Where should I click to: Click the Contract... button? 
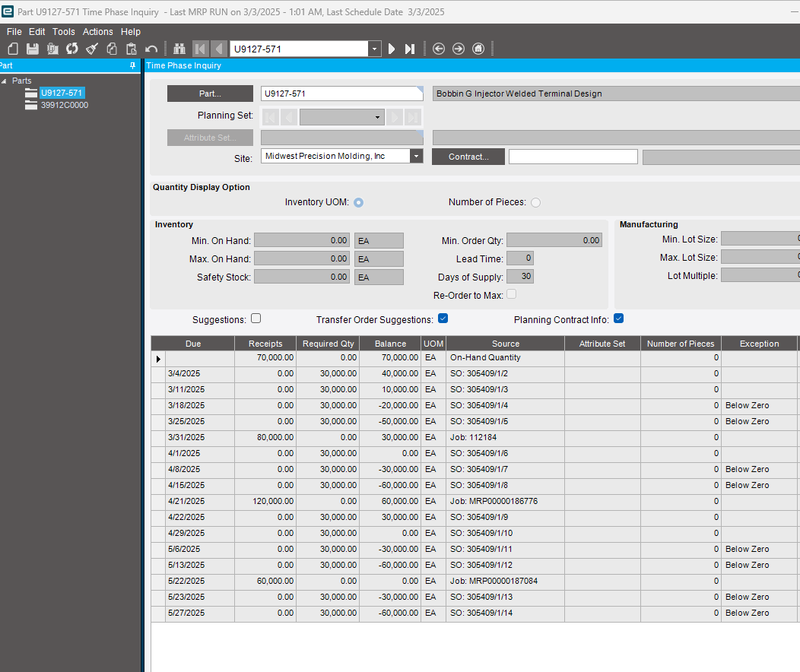468,157
